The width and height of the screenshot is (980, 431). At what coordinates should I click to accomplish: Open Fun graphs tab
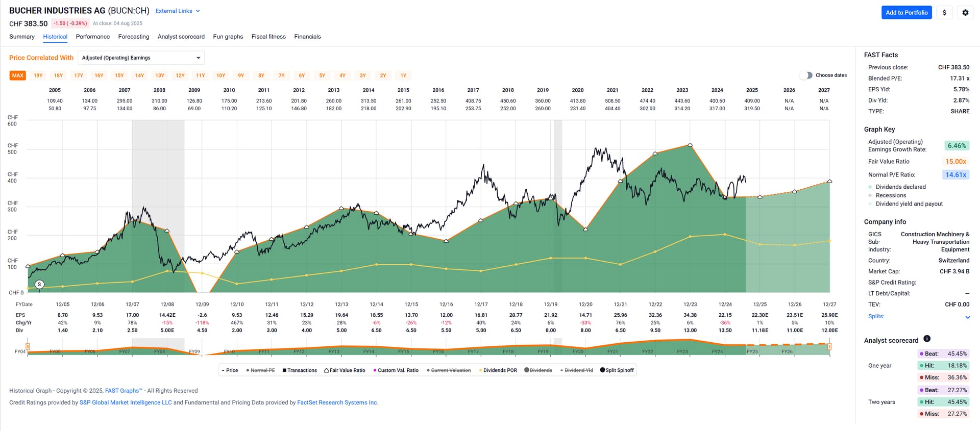point(228,37)
